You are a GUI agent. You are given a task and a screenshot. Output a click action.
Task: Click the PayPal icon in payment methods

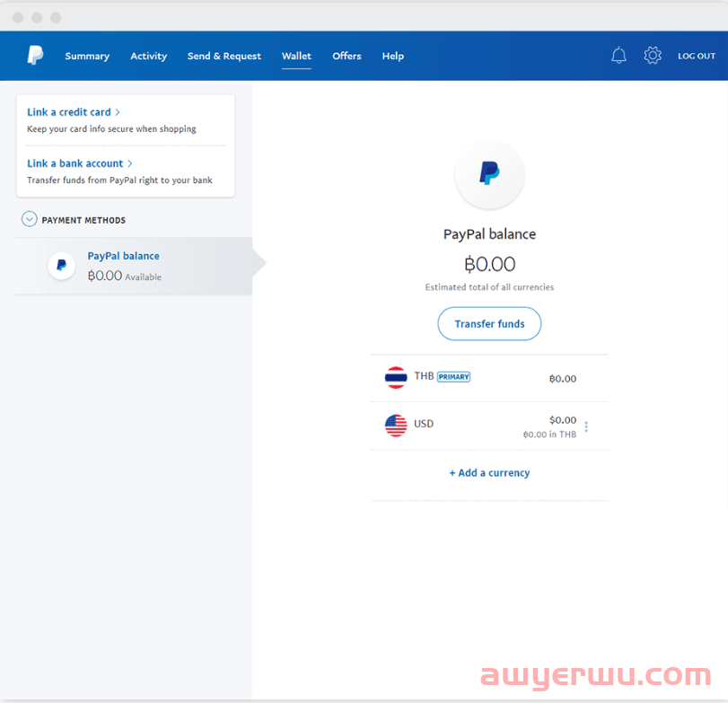[62, 266]
